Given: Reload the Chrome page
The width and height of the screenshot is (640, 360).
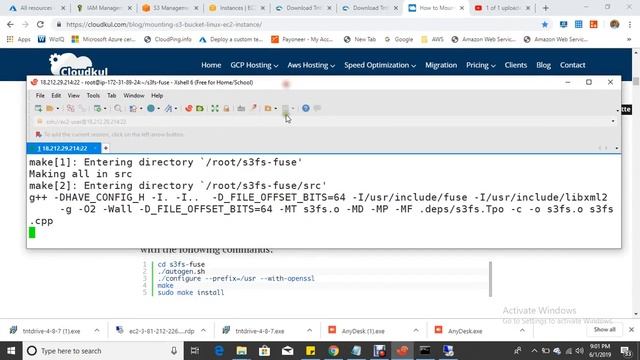Looking at the screenshot, I should [x=40, y=24].
